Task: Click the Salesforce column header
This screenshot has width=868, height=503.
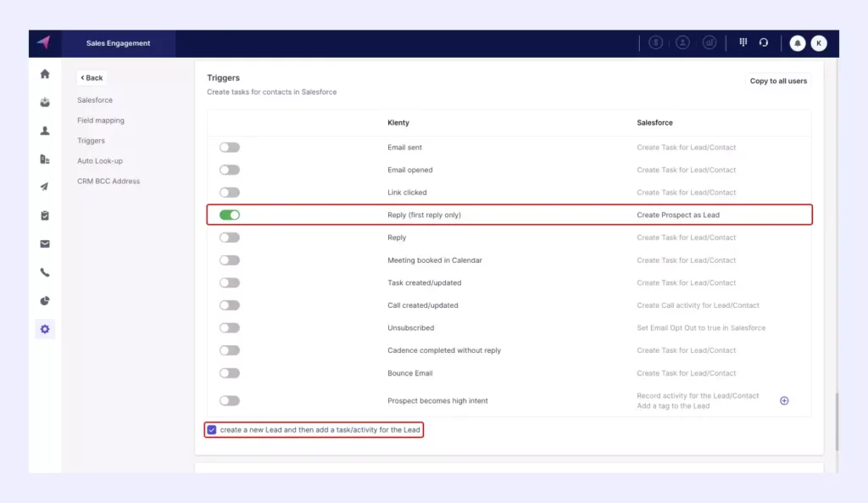Action: click(654, 122)
